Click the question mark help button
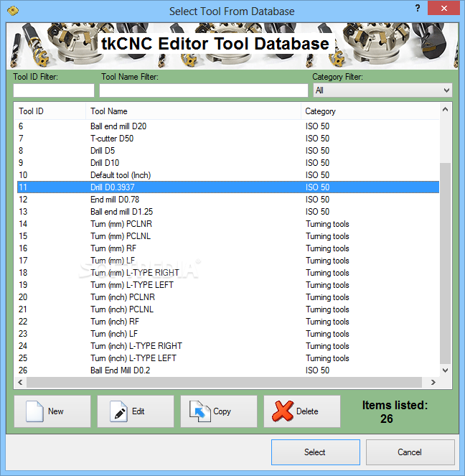The image size is (465, 476). pyautogui.click(x=418, y=8)
